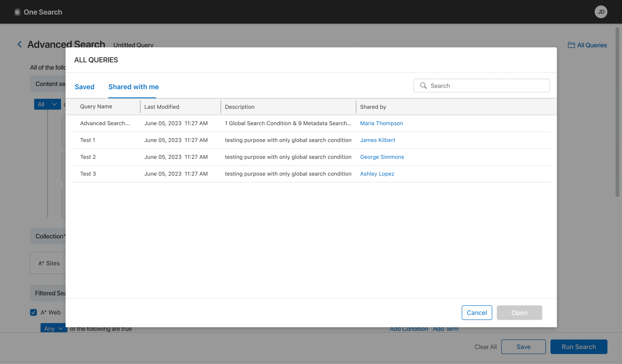The width and height of the screenshot is (622, 364).
Task: Select the Test 3 query row
Action: point(88,174)
